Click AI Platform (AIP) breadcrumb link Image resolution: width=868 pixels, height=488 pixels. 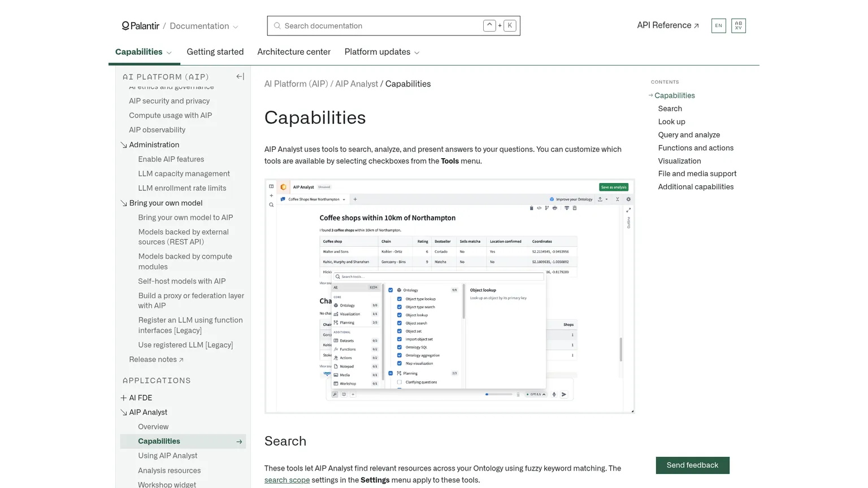(296, 84)
